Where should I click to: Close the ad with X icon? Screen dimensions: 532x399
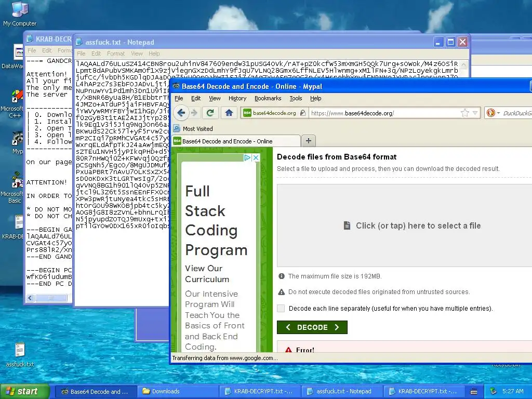click(x=256, y=157)
